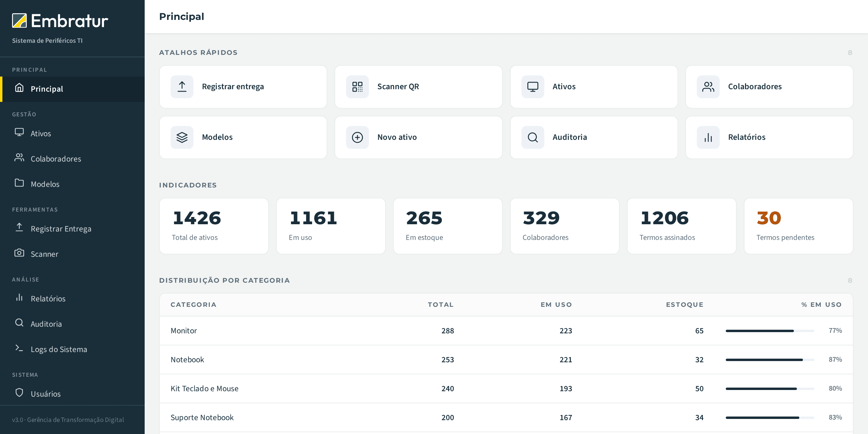This screenshot has height=434, width=868.
Task: Click the % EM USO column header
Action: (822, 305)
